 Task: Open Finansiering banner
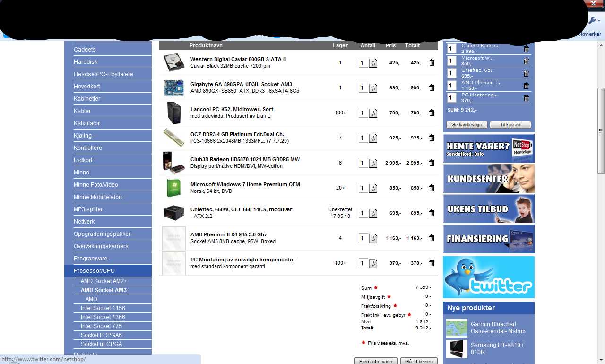point(489,239)
